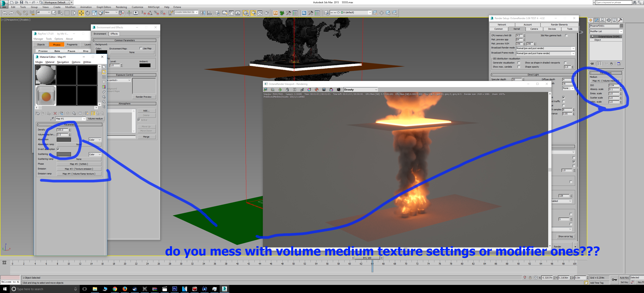Viewport: 644px width, 293px height.
Task: Open the Graph Editors menu
Action: coord(104,7)
